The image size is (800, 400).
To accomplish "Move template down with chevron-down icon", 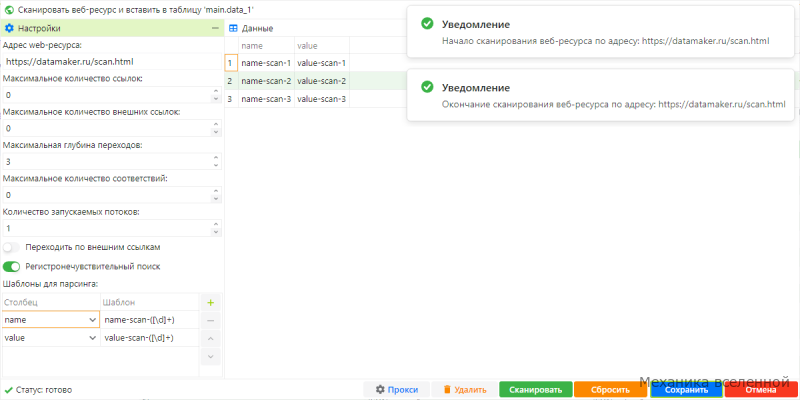I will coord(210,356).
